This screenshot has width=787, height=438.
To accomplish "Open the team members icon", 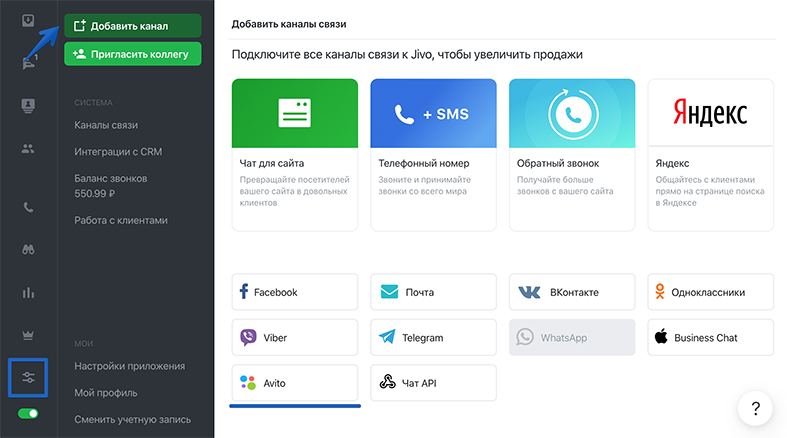I will (28, 149).
